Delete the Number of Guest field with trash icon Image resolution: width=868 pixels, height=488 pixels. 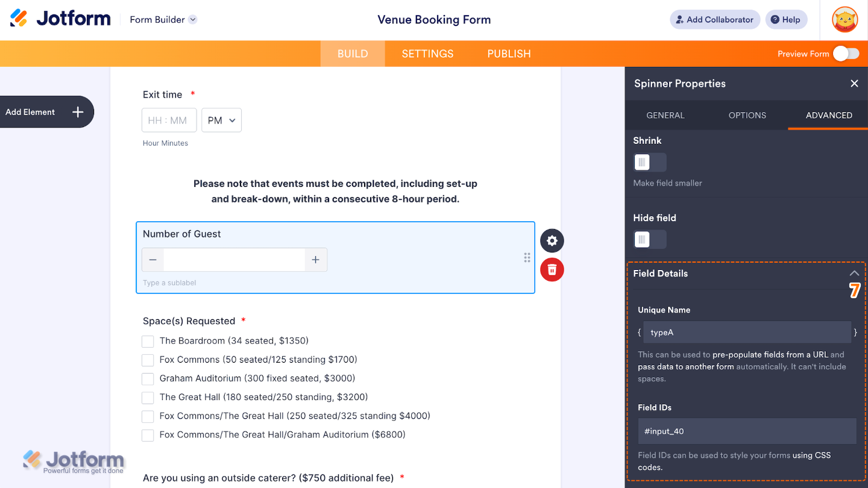click(x=552, y=269)
